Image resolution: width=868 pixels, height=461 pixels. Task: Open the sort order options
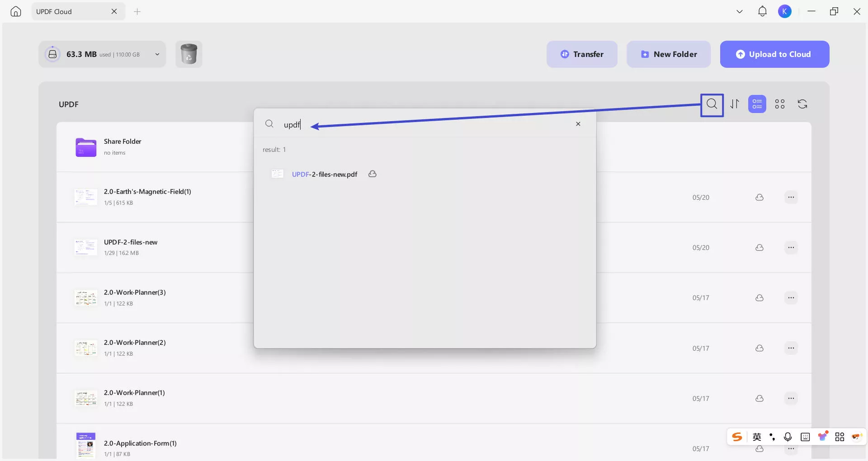[x=735, y=104]
